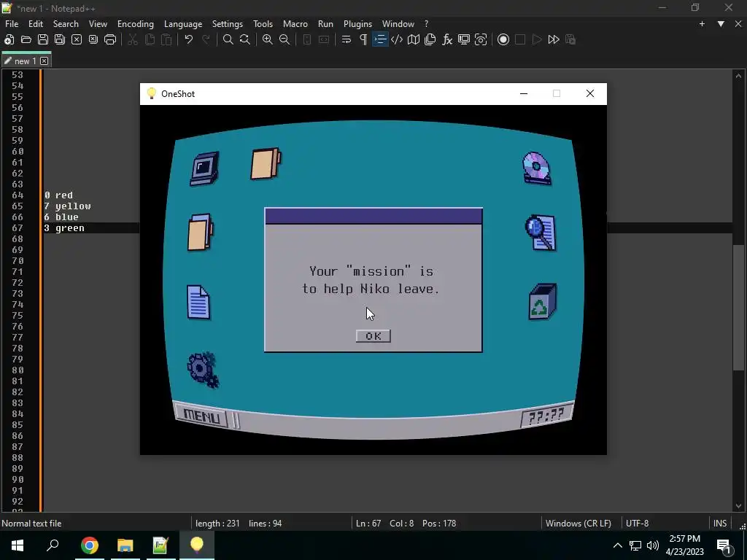Open the Search menu

pyautogui.click(x=66, y=24)
